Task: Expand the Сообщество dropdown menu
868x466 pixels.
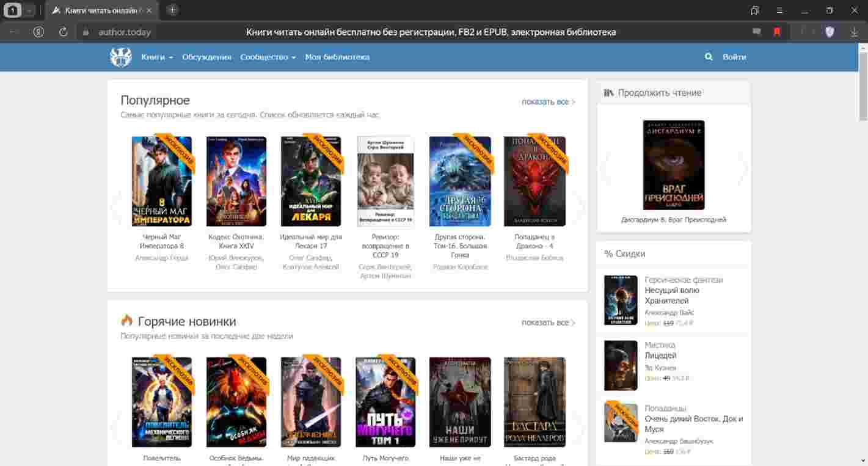Action: point(268,57)
